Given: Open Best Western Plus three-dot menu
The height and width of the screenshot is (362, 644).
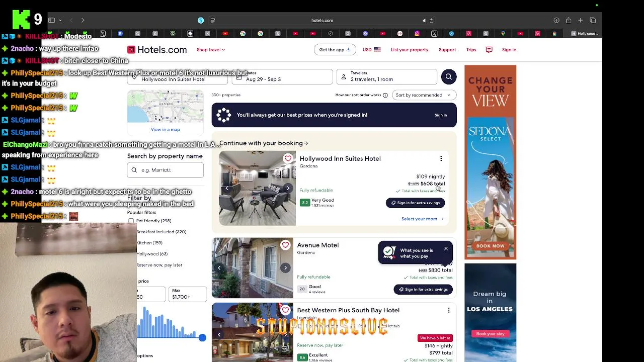Looking at the screenshot, I should coord(449,310).
